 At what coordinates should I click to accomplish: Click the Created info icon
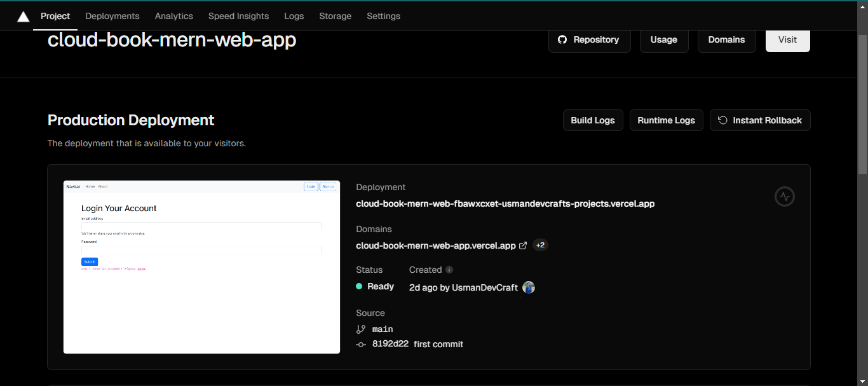point(449,270)
